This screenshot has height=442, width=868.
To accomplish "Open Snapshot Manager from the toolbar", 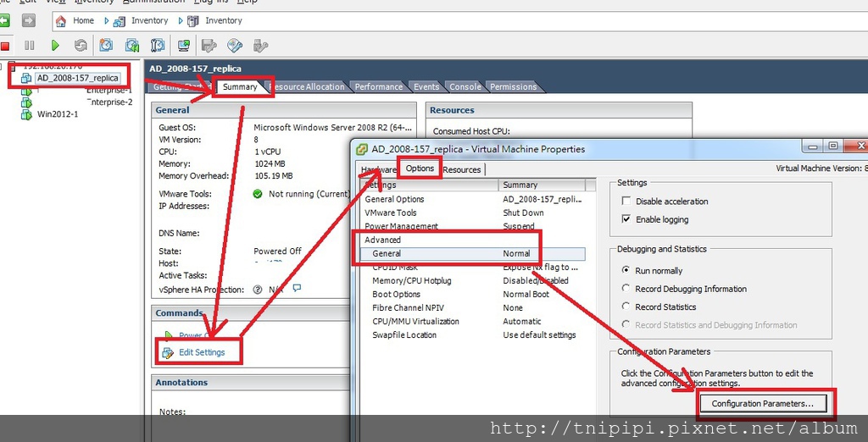I will point(158,45).
